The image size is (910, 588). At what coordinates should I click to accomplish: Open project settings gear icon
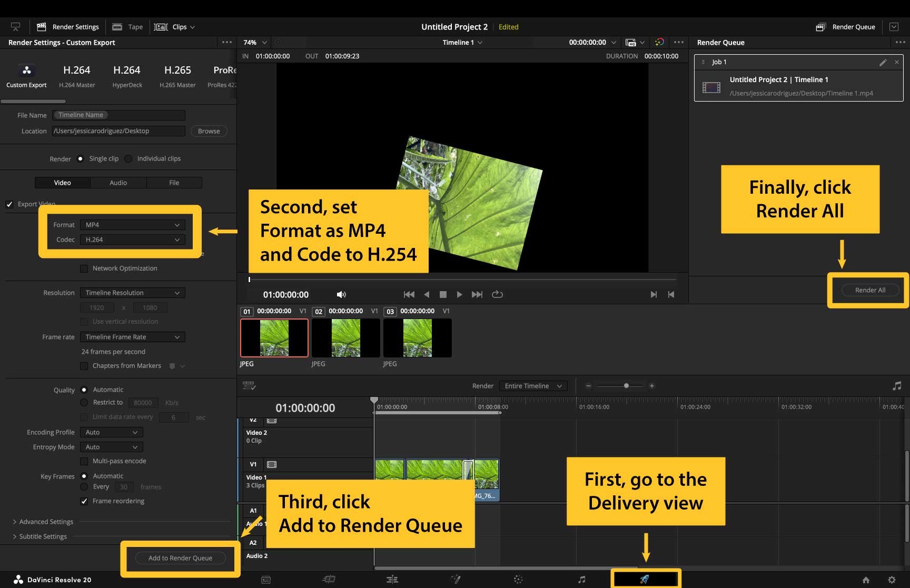point(892,580)
